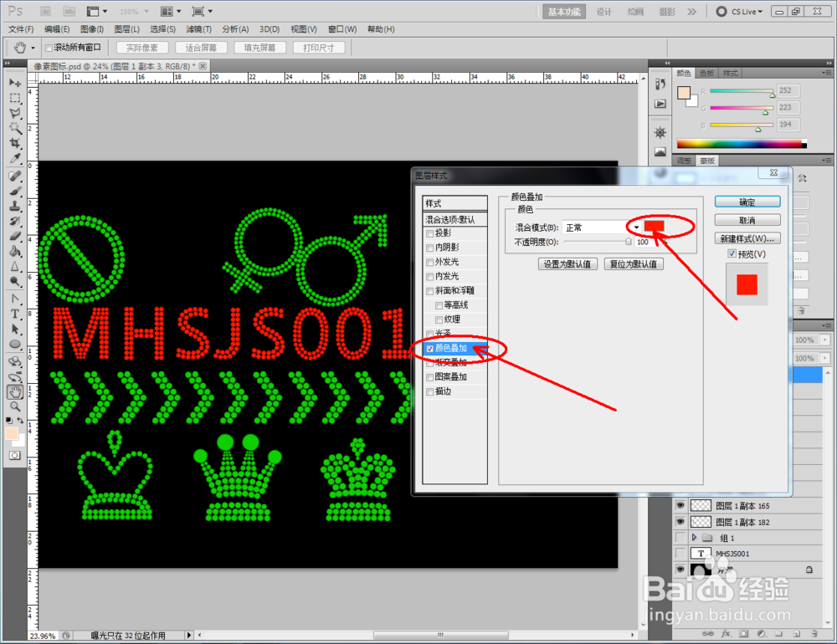Click the layer fx style icon
Image resolution: width=837 pixels, height=644 pixels.
coord(726,634)
